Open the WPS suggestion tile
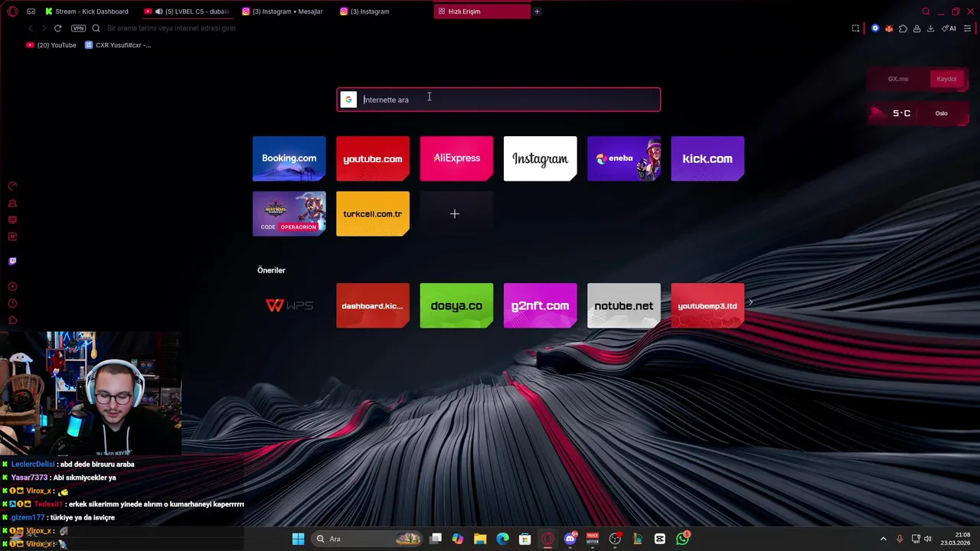Viewport: 980px width, 551px height. coord(289,305)
